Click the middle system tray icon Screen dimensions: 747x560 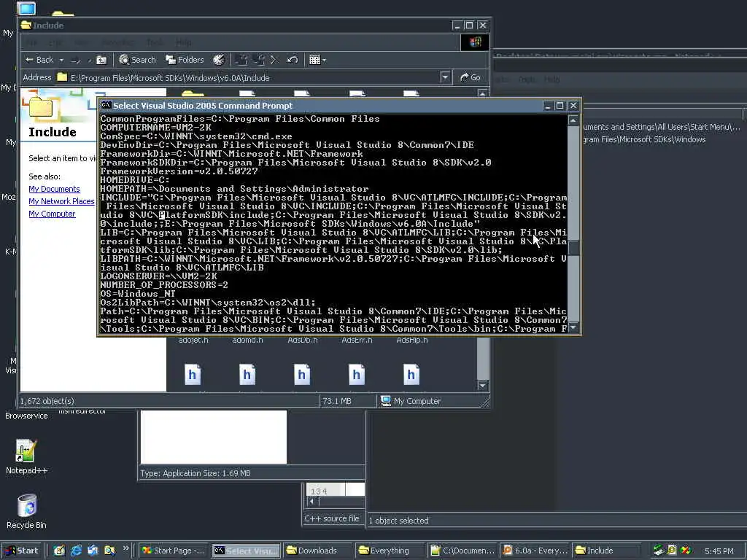pyautogui.click(x=672, y=551)
